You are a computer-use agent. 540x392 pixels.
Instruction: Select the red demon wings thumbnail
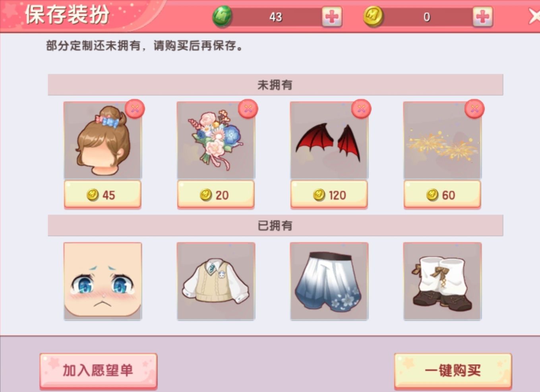(x=329, y=140)
